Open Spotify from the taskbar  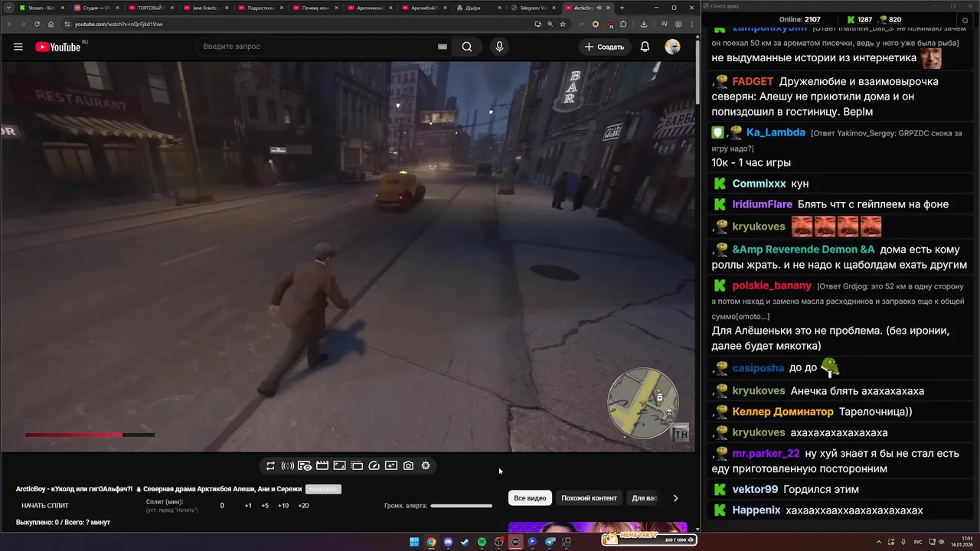click(482, 542)
